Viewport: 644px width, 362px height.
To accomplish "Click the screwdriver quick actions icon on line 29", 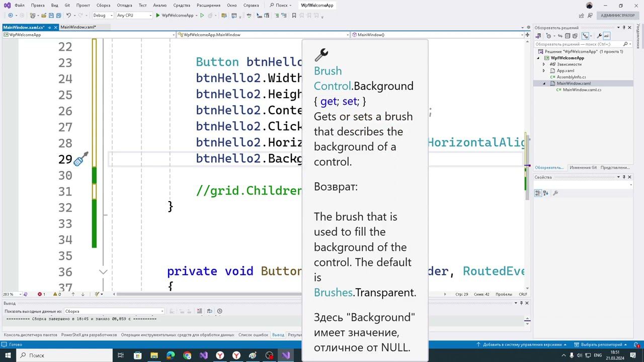I will tap(80, 159).
